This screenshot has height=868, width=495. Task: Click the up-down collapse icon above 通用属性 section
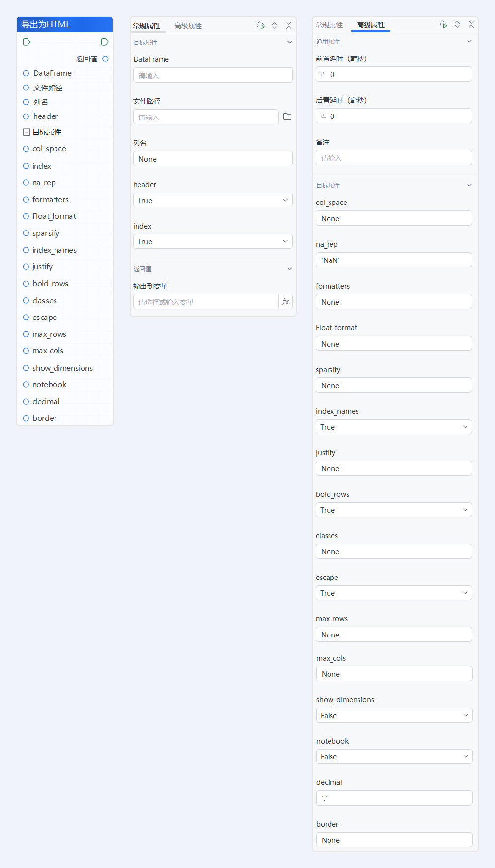click(457, 24)
